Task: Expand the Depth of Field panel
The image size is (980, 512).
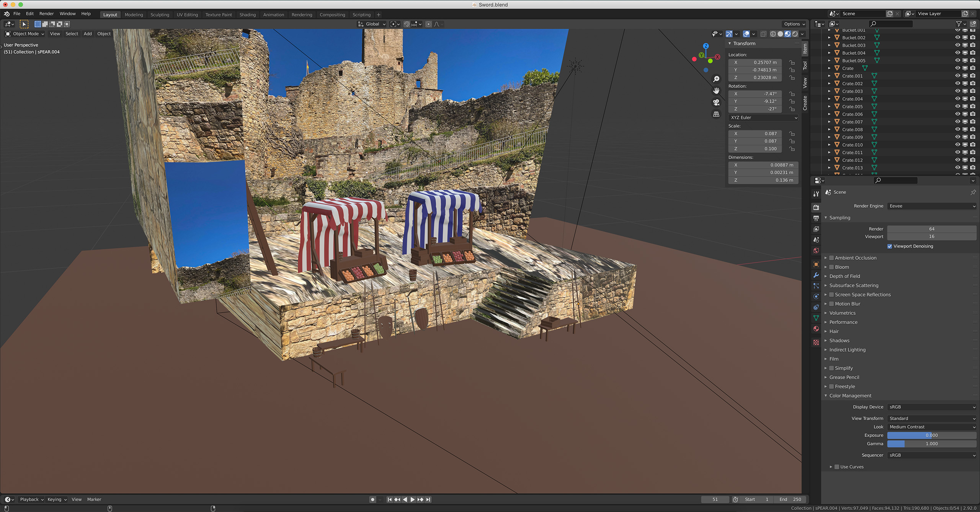Action: pyautogui.click(x=844, y=276)
